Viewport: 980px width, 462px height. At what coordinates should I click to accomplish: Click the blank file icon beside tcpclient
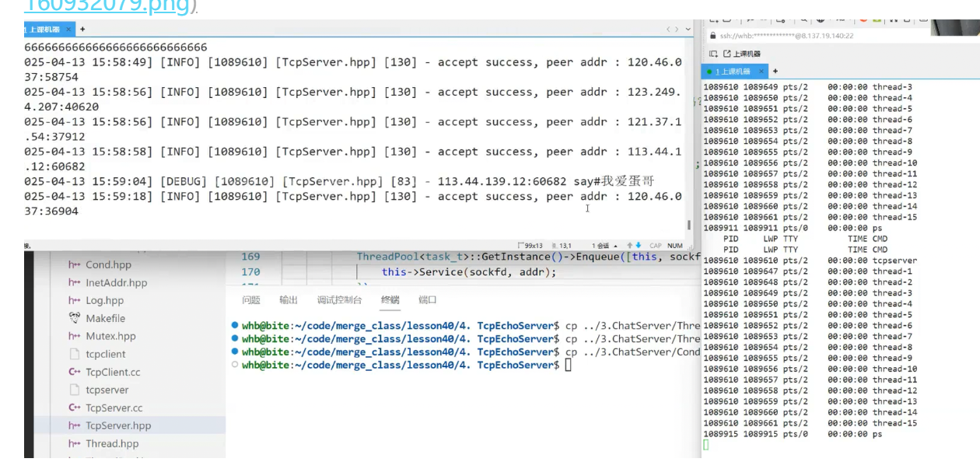(x=75, y=354)
